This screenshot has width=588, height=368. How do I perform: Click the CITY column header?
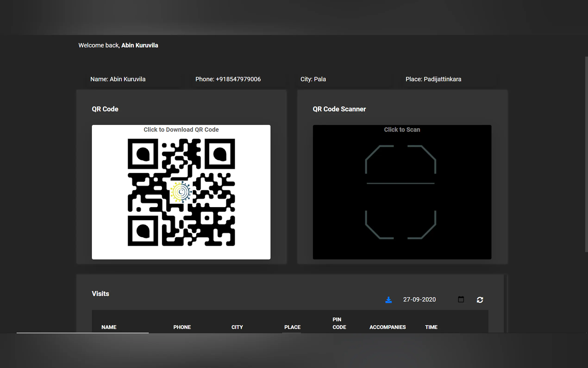pyautogui.click(x=237, y=327)
